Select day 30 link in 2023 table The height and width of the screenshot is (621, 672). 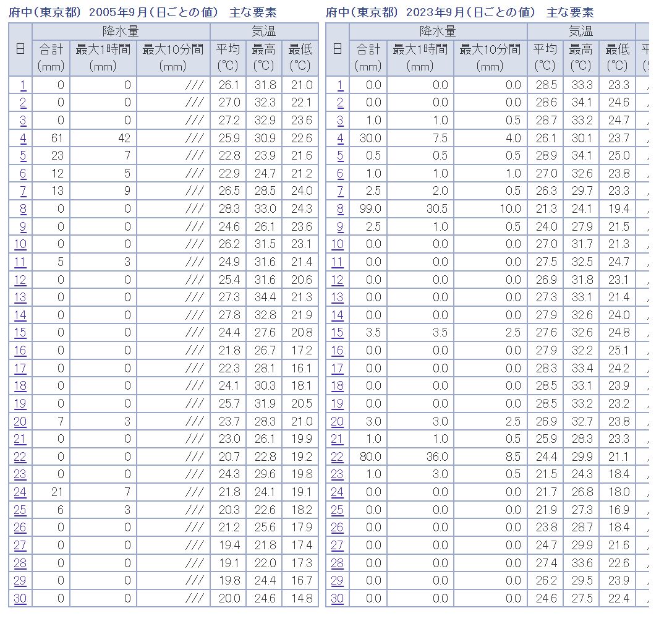coord(338,598)
